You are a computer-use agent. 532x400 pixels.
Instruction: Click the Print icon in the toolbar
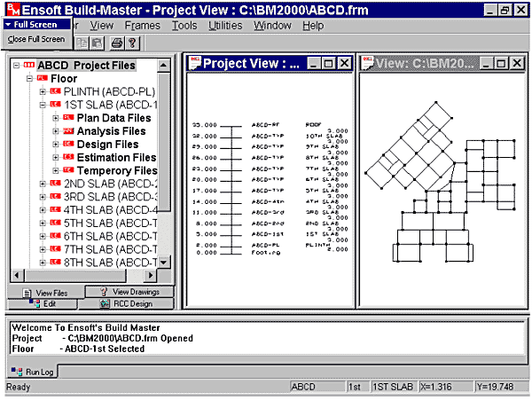click(x=118, y=43)
